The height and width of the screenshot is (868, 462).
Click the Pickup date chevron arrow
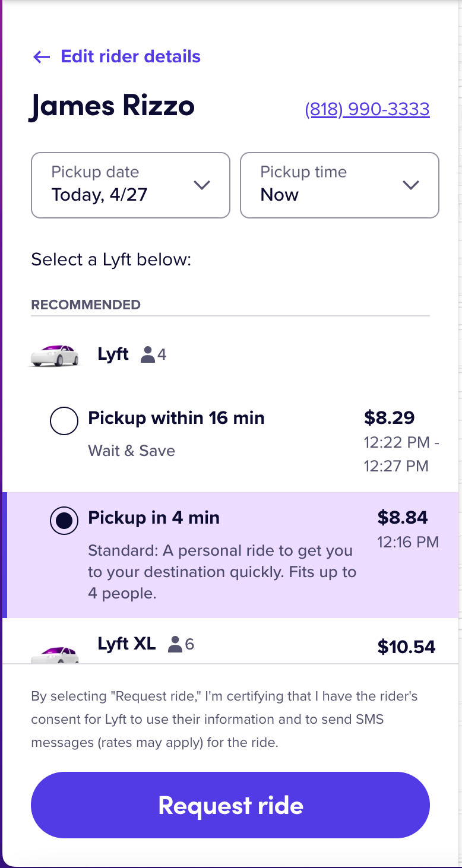tap(202, 185)
